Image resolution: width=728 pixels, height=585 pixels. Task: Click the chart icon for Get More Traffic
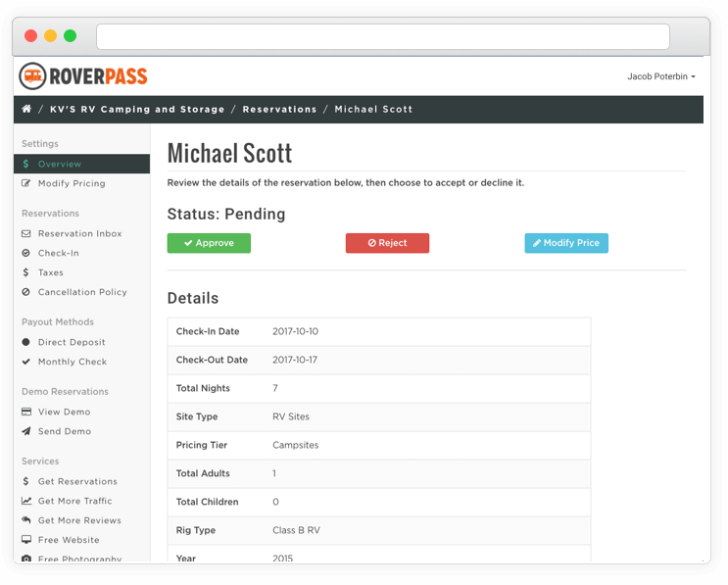pos(26,502)
